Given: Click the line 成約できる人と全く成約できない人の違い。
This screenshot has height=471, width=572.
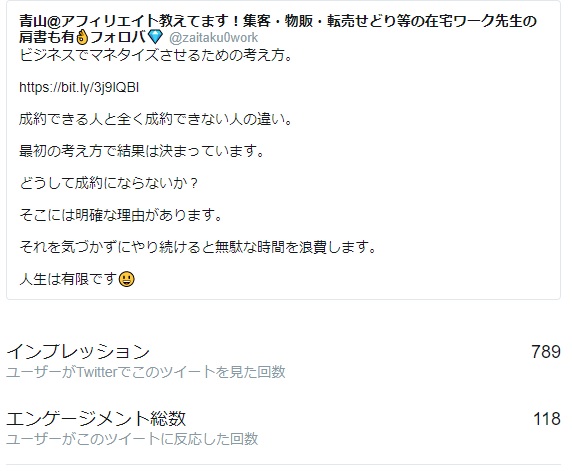Looking at the screenshot, I should [156, 119].
